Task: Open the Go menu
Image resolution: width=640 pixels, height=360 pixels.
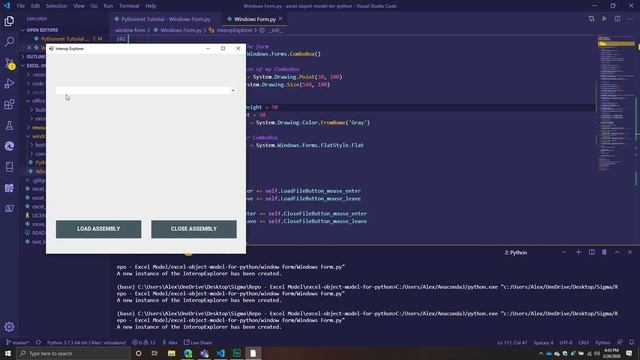Action: tap(94, 6)
